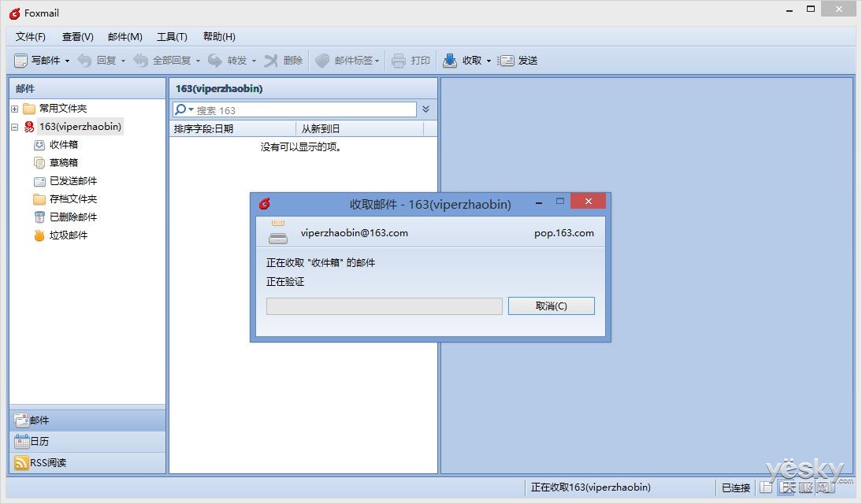
Task: Open the Reply All dropdown arrow
Action: click(x=198, y=61)
